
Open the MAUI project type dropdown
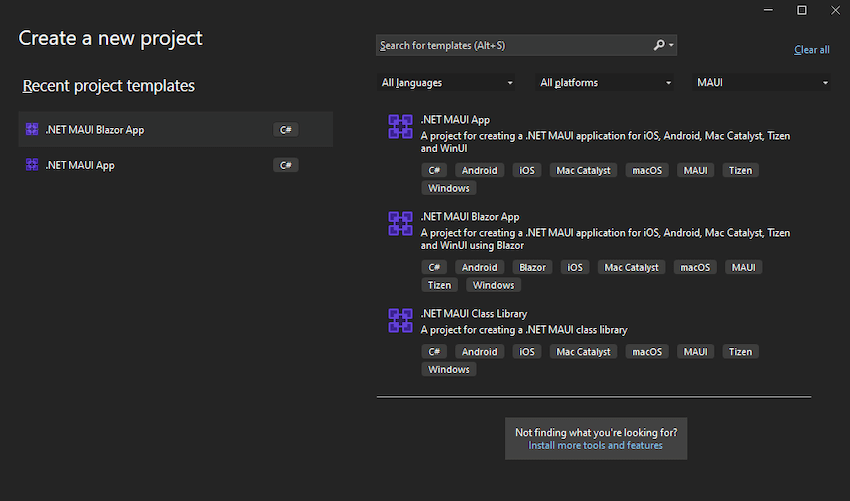tap(761, 82)
